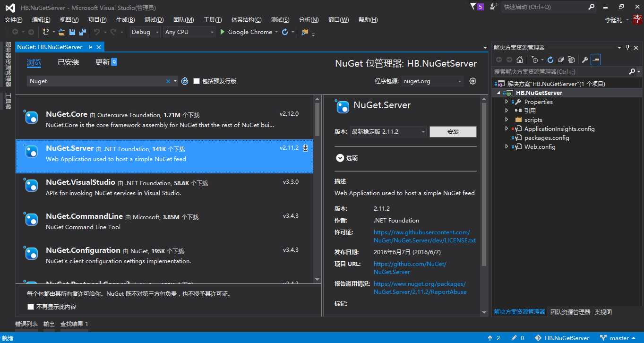Screen dimensions: 644x343
Task: Click Collapse All in Solution Explorer
Action: pos(561,60)
